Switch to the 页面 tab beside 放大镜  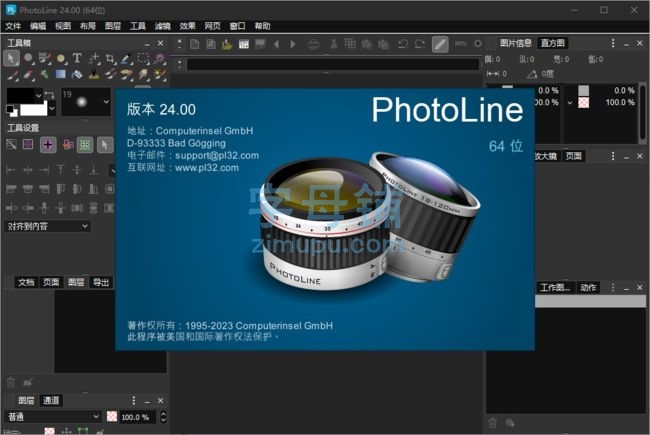[x=573, y=156]
